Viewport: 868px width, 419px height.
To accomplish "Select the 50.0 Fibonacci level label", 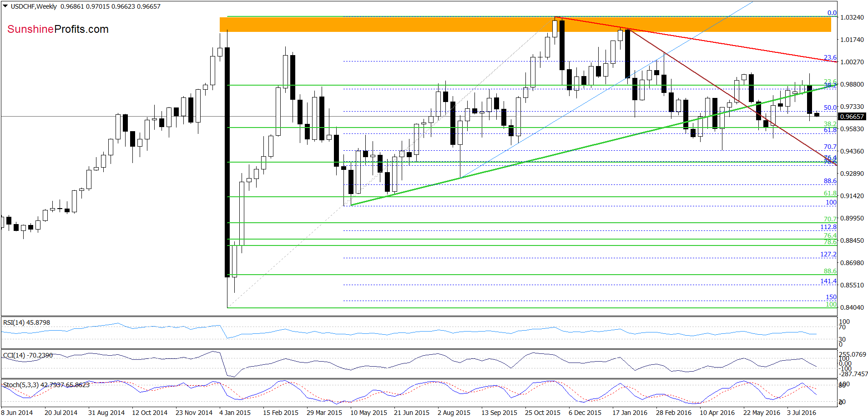I will click(830, 107).
